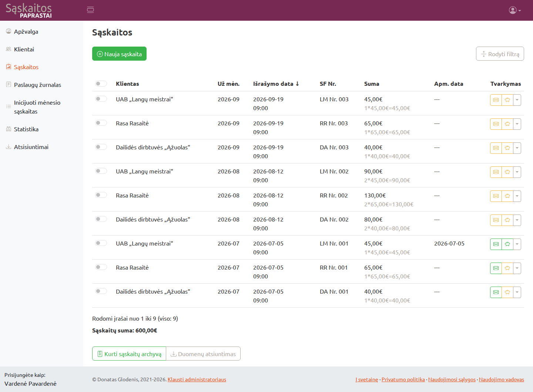Click the envelope icon for LM Nr. 002
The width and height of the screenshot is (533, 392).
click(x=496, y=172)
